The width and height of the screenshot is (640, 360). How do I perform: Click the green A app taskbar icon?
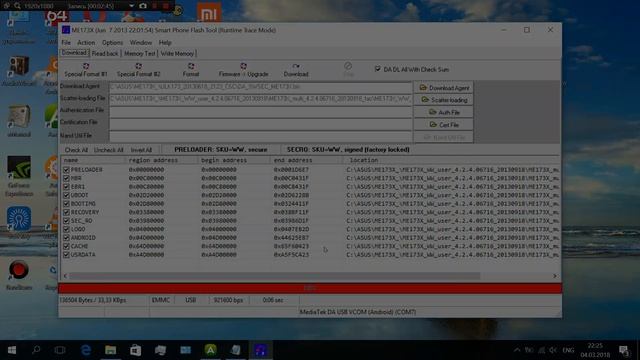coord(211,350)
